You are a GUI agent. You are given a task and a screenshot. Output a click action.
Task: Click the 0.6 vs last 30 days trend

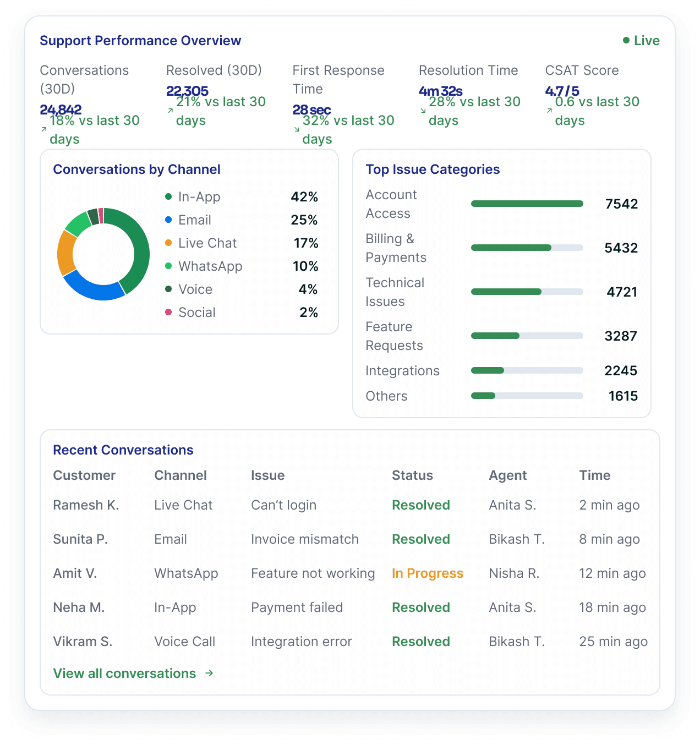593,111
